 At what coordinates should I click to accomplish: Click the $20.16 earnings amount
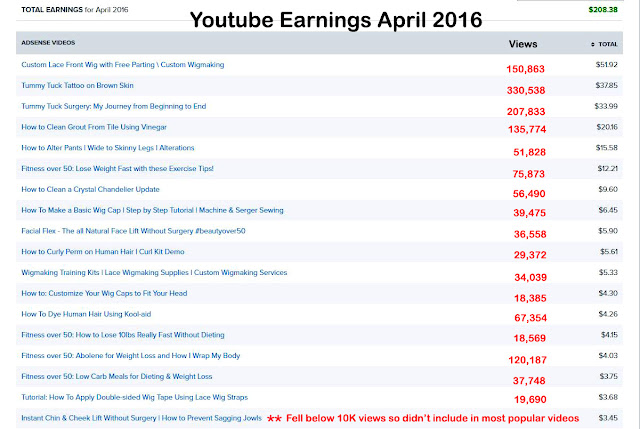[x=607, y=127]
